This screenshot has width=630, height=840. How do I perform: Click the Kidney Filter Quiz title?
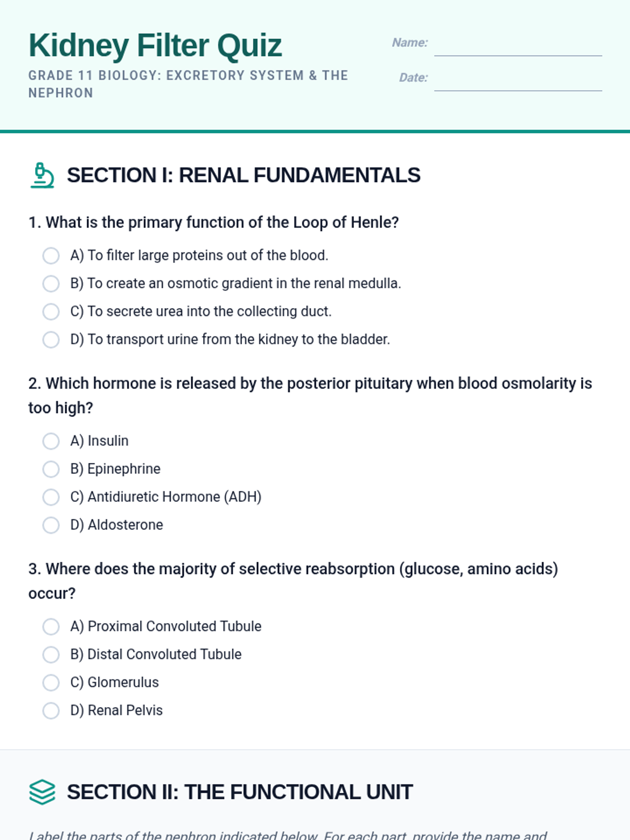(x=155, y=45)
